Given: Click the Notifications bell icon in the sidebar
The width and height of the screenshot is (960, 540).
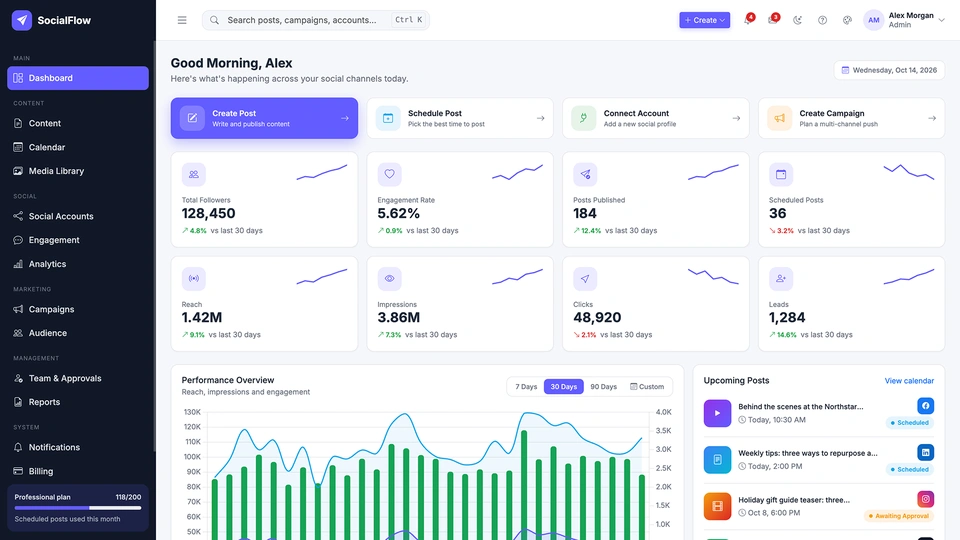Looking at the screenshot, I should point(18,448).
